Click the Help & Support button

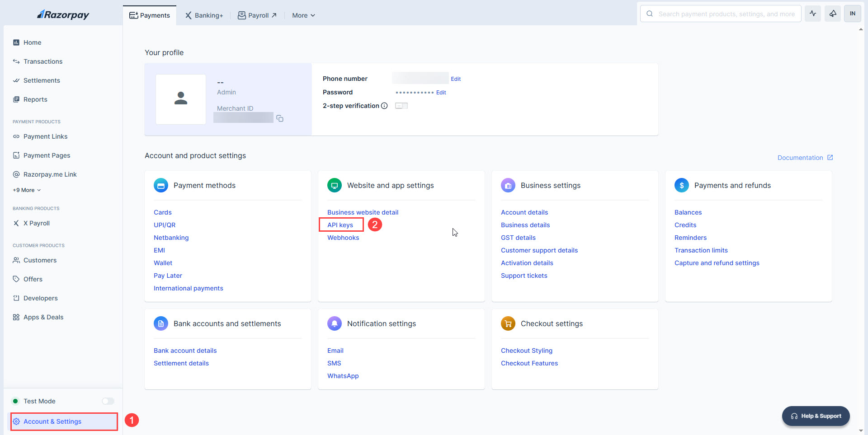(x=816, y=416)
